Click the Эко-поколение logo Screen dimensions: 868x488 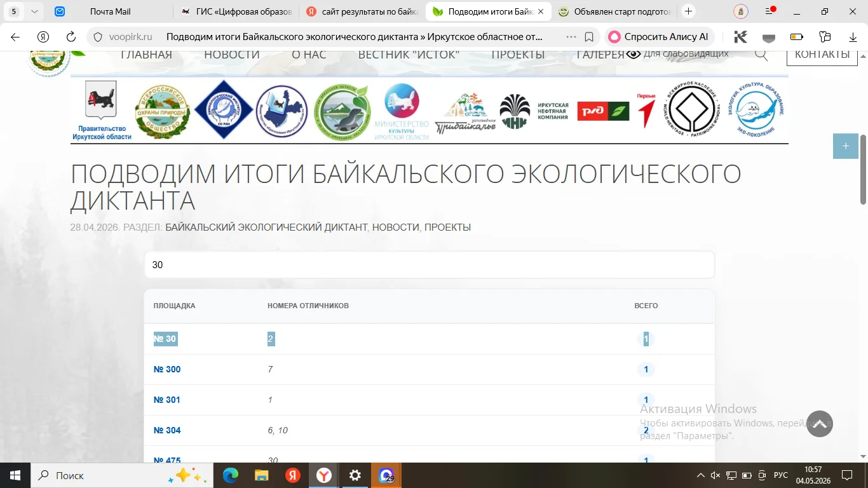[756, 110]
